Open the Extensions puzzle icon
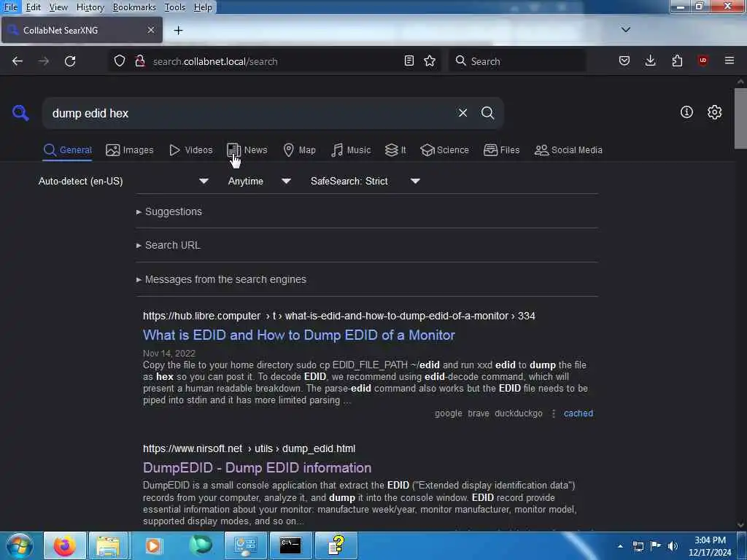This screenshot has width=747, height=560. 677,61
